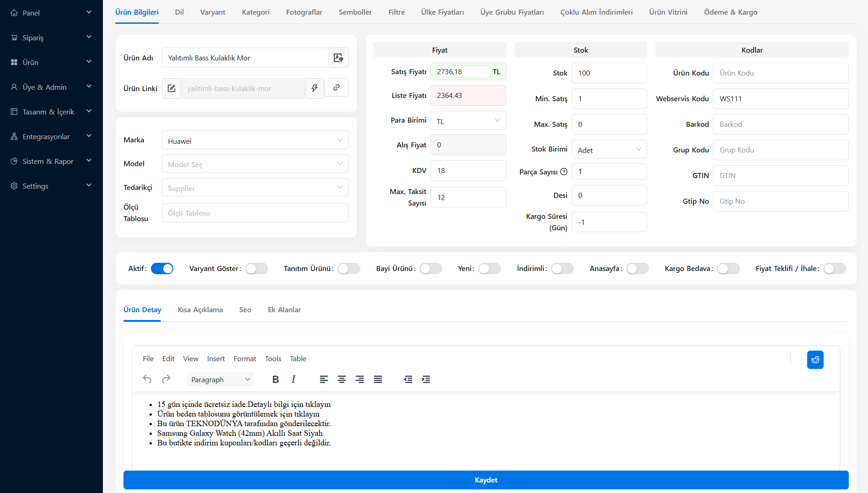
Task: Enable the Kargo Bedava switch
Action: pos(728,269)
